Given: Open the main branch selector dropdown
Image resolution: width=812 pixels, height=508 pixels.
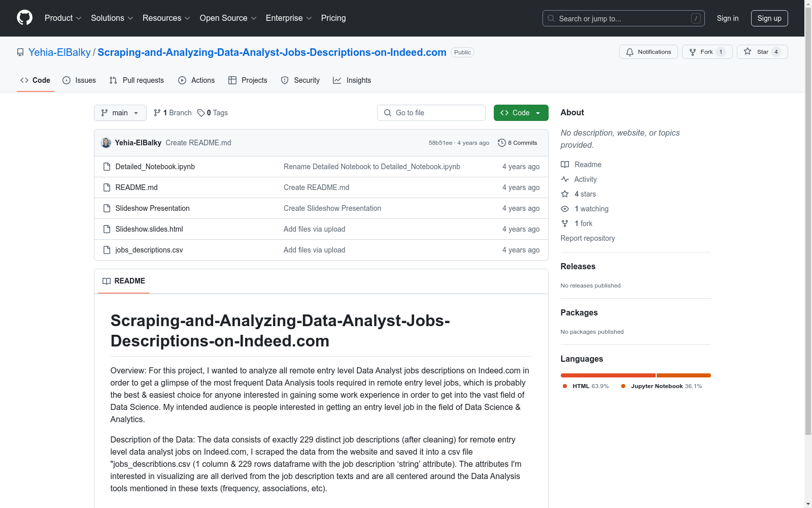Looking at the screenshot, I should pos(120,113).
